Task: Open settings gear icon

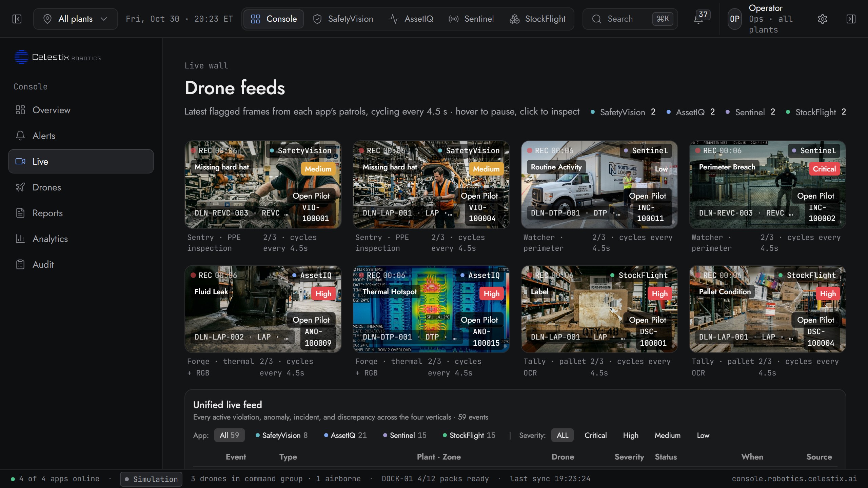Action: (x=823, y=19)
